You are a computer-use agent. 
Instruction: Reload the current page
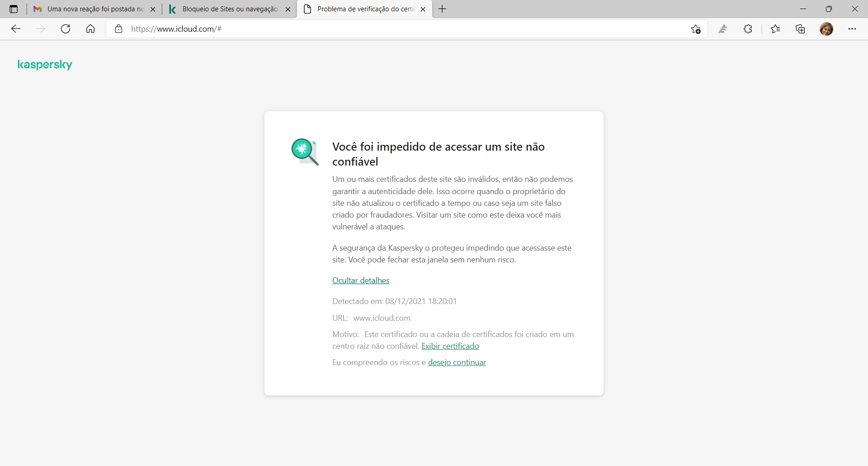point(66,29)
